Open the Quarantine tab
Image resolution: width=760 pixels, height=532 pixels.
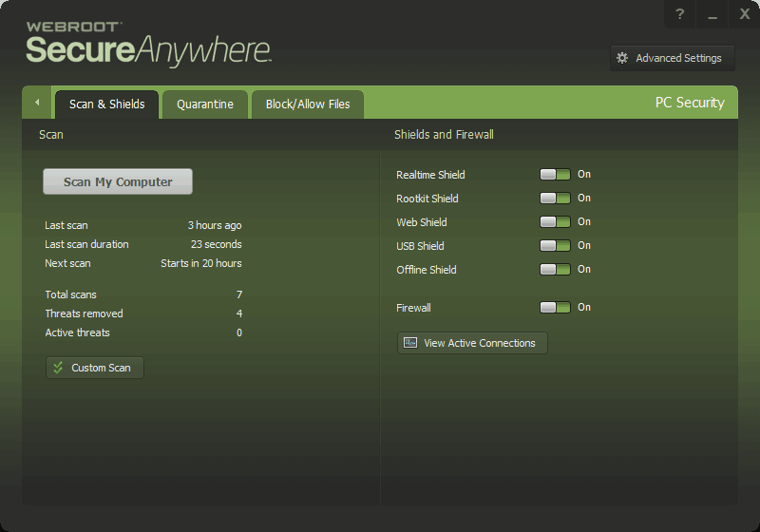point(204,104)
